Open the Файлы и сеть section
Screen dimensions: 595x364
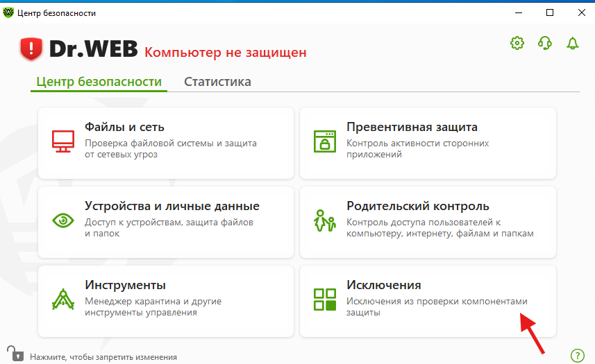point(166,144)
